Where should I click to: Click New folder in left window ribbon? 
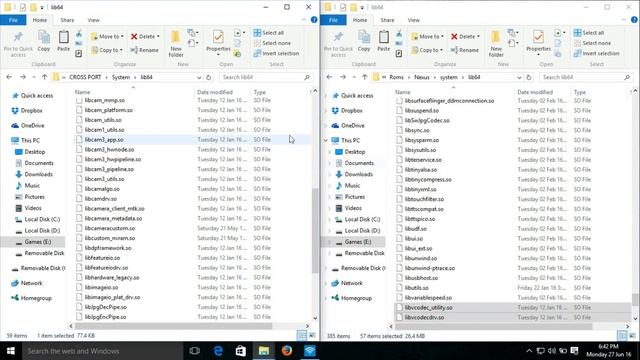[x=176, y=43]
